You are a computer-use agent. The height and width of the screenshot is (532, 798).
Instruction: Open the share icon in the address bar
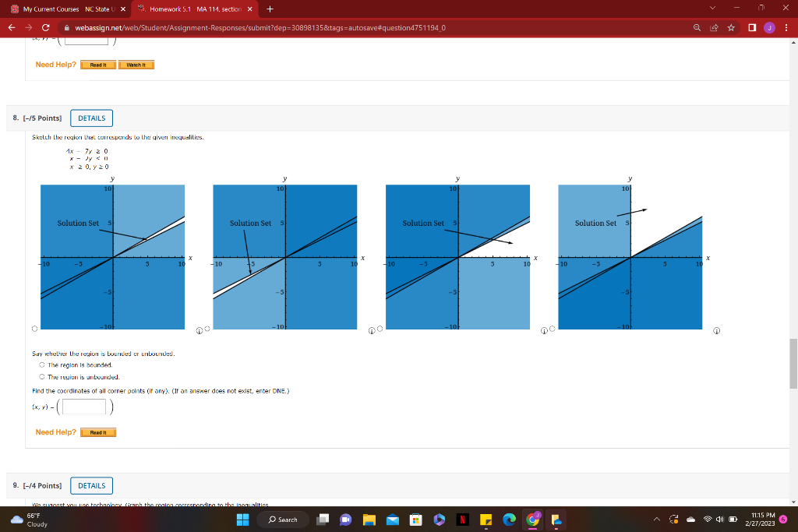pyautogui.click(x=713, y=28)
